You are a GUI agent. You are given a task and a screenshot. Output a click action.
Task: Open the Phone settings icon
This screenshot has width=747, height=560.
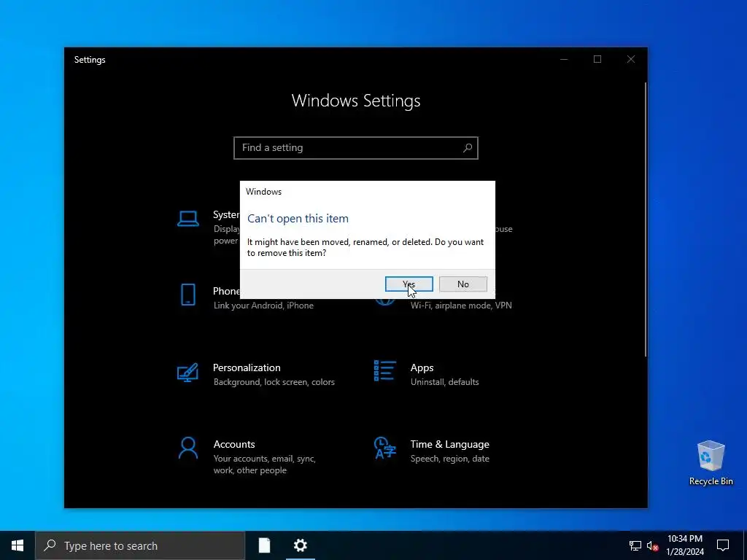coord(188,295)
